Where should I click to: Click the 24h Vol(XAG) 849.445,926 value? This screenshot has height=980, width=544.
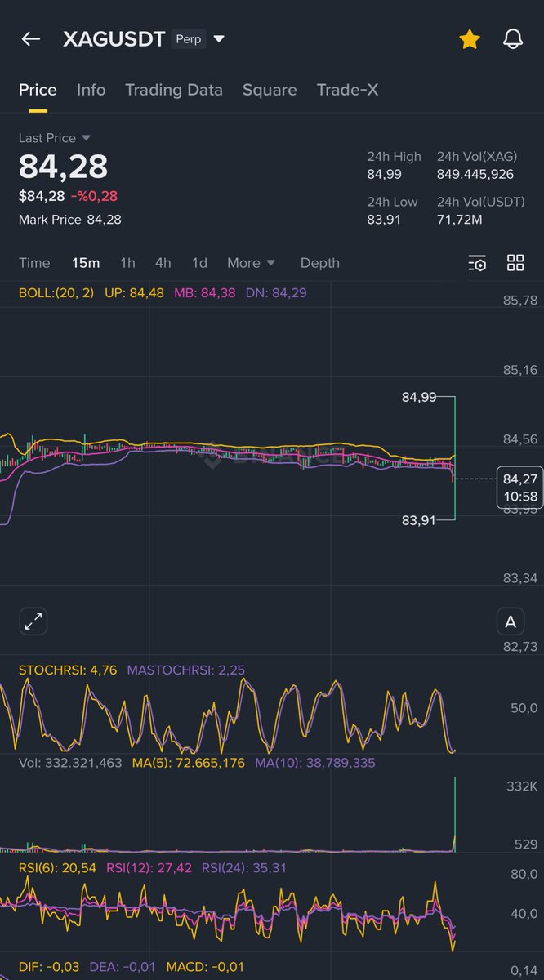coord(475,175)
